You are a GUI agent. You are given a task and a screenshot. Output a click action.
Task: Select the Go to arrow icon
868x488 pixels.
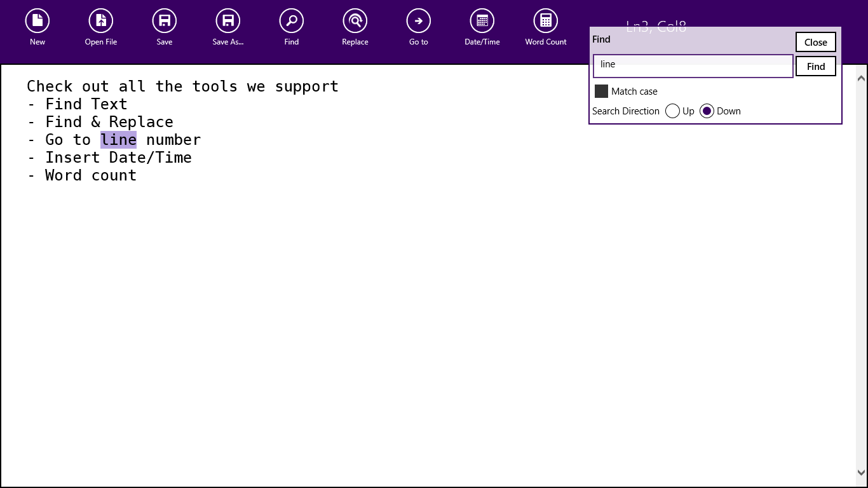pyautogui.click(x=419, y=21)
